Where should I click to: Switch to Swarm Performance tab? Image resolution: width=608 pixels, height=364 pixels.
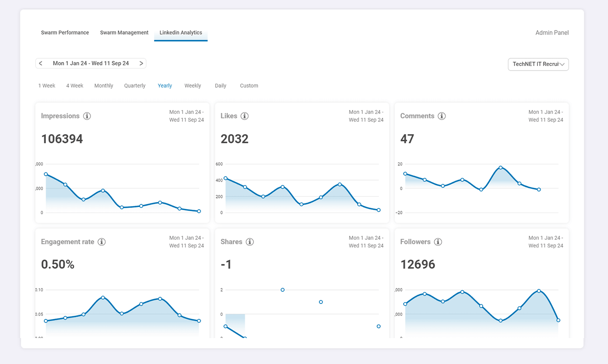coord(65,33)
